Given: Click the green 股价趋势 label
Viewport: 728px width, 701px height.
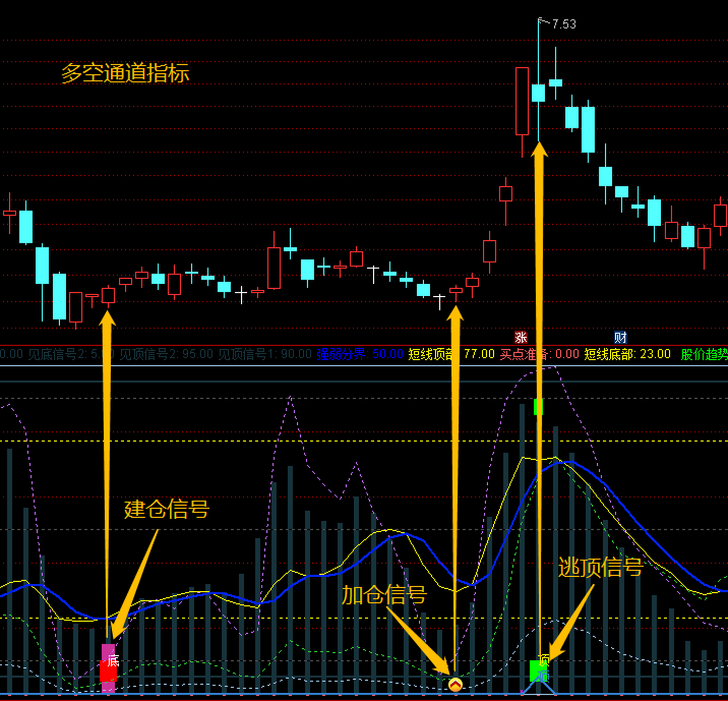Looking at the screenshot, I should click(x=704, y=354).
